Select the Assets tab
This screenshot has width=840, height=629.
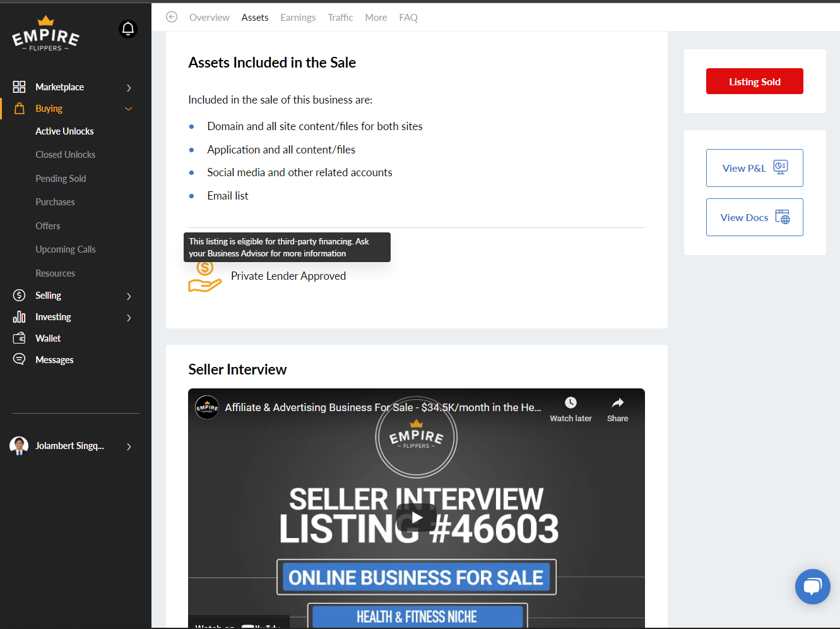[255, 18]
